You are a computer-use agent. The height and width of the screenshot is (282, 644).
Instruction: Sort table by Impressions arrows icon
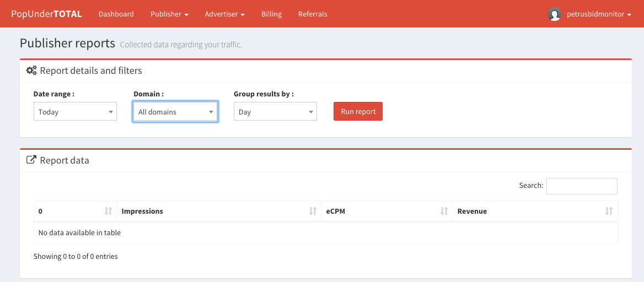point(313,211)
